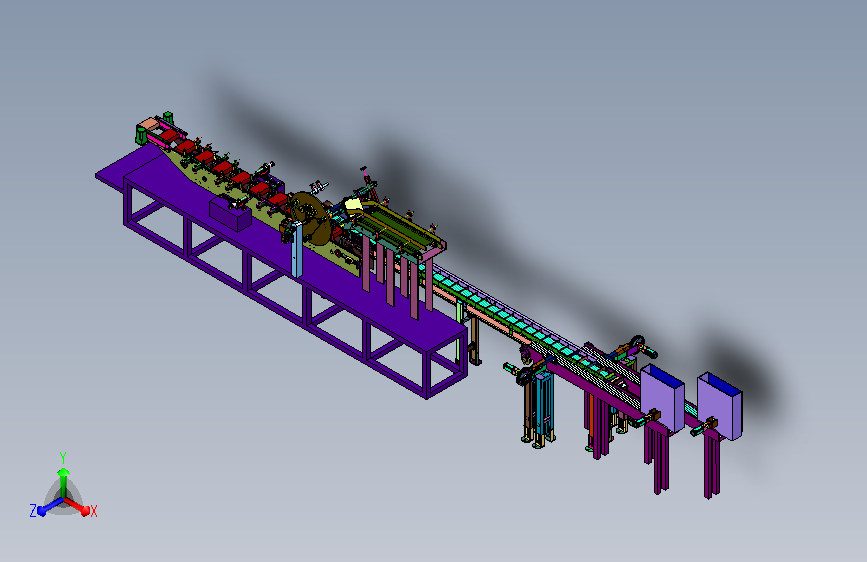Select the pale yellow part beside the disc

pos(354,207)
